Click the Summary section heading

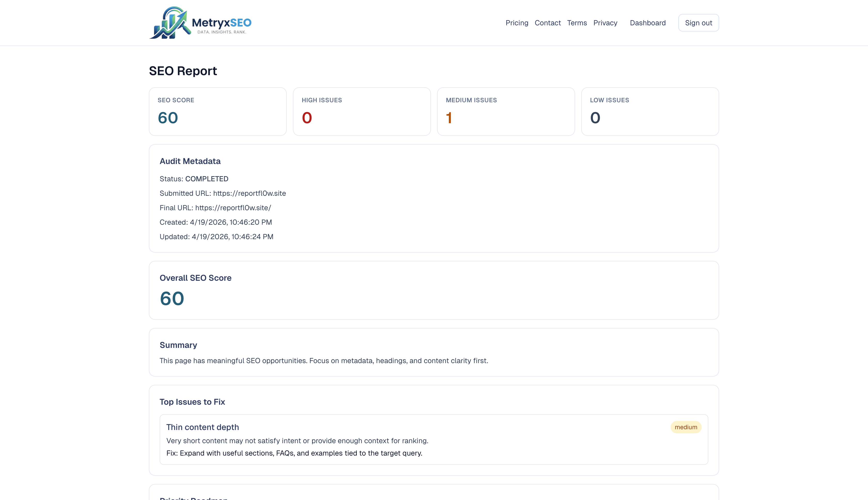[x=178, y=345]
